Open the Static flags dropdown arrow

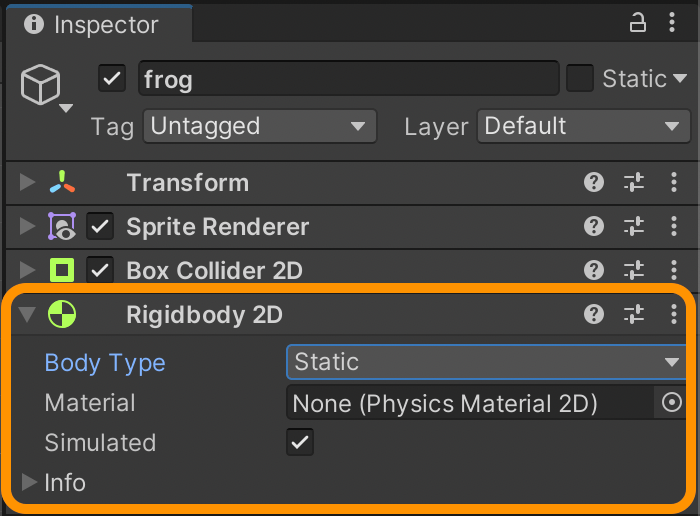[680, 79]
